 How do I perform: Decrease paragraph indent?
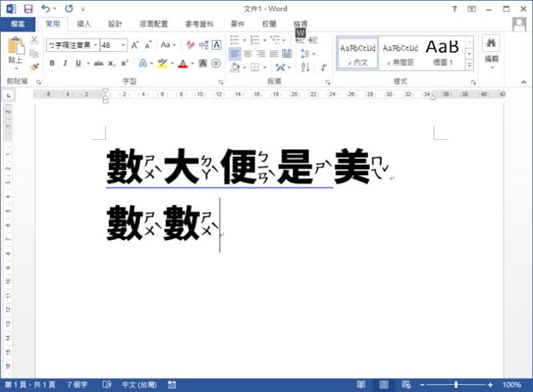pos(300,40)
